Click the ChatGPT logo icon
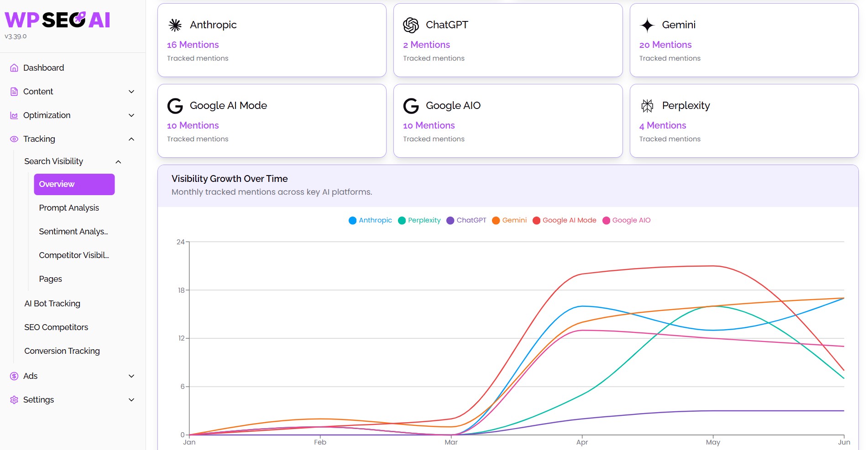The width and height of the screenshot is (868, 450). pos(411,25)
